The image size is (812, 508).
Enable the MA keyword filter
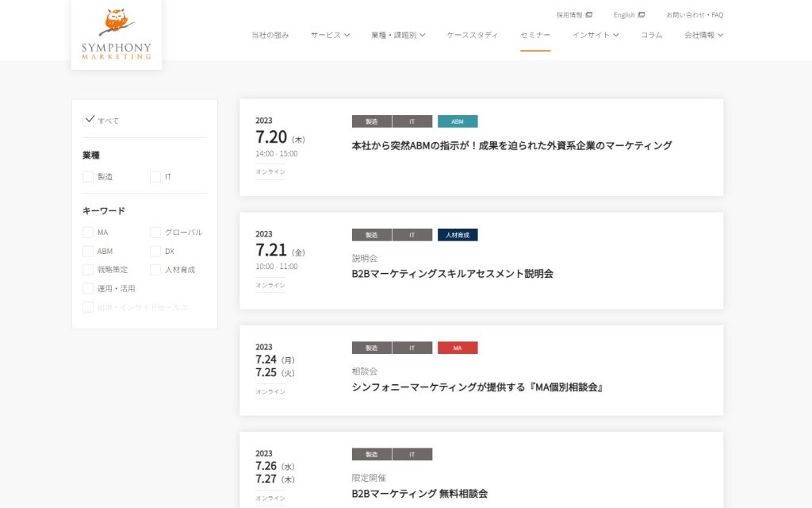87,232
